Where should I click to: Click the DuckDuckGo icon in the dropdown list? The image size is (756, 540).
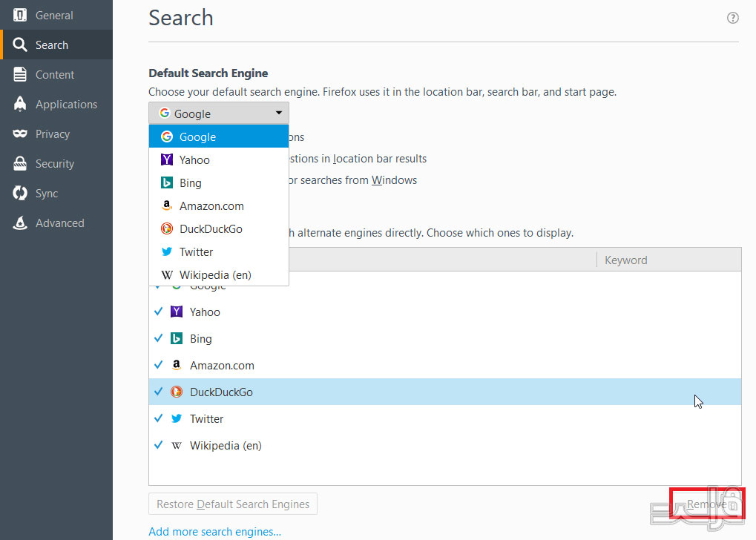tap(167, 228)
